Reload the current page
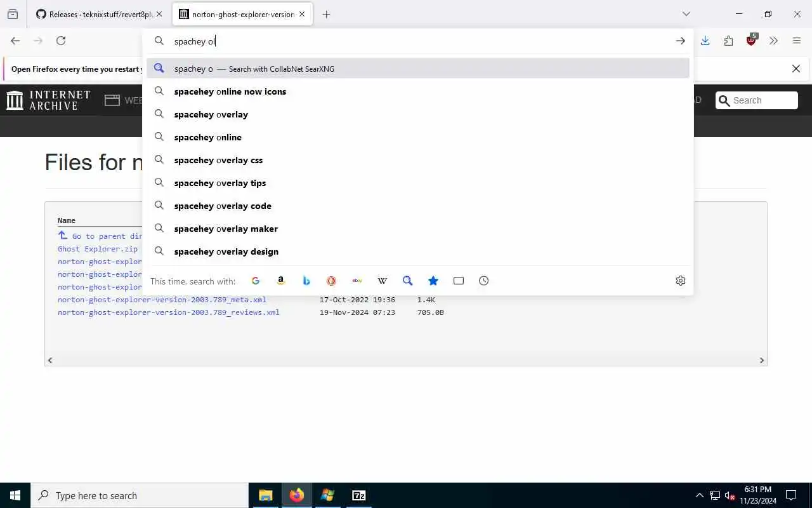The width and height of the screenshot is (812, 508). tap(61, 41)
